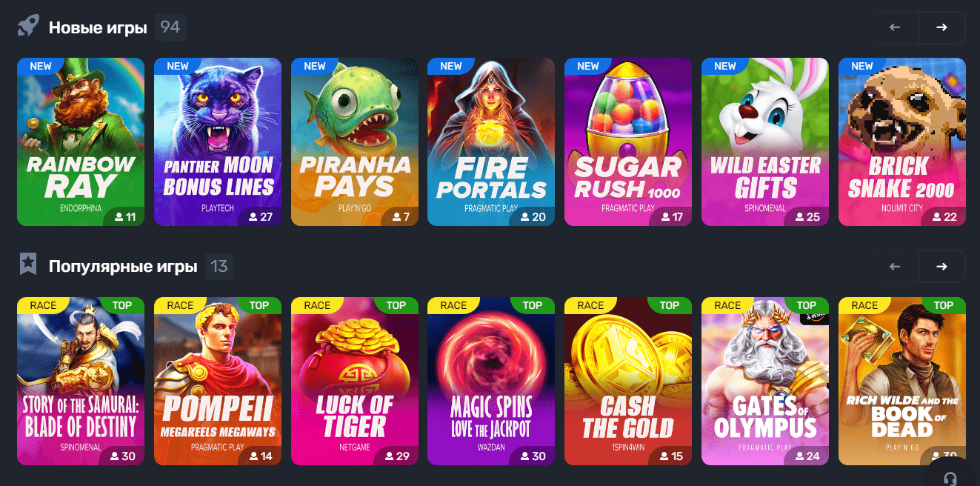
Task: Click the bookmark star icon beside Популярные игры
Action: 28,263
